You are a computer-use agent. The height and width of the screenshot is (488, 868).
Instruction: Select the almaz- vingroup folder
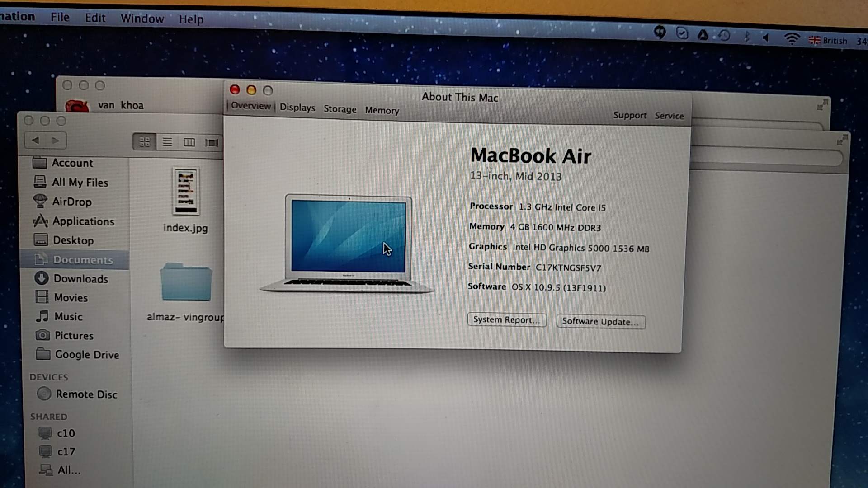tap(186, 282)
